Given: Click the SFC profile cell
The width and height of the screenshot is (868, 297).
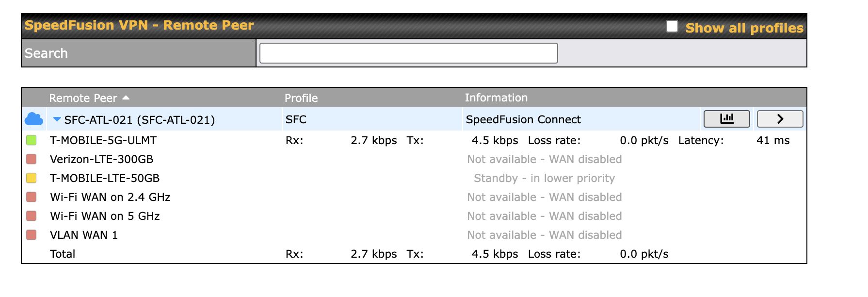Looking at the screenshot, I should [296, 119].
